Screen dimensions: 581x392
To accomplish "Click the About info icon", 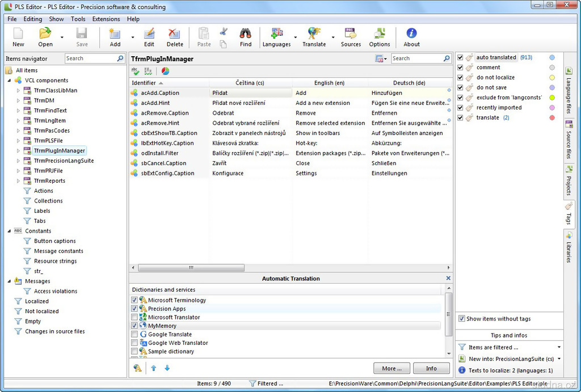I will tap(411, 35).
